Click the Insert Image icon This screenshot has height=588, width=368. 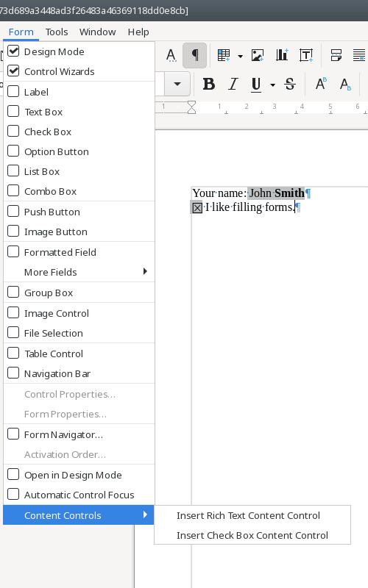pyautogui.click(x=258, y=56)
